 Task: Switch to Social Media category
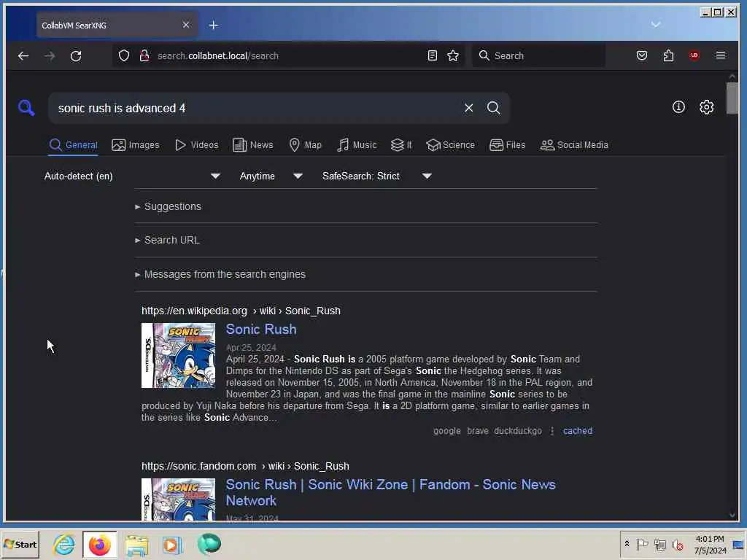(574, 145)
